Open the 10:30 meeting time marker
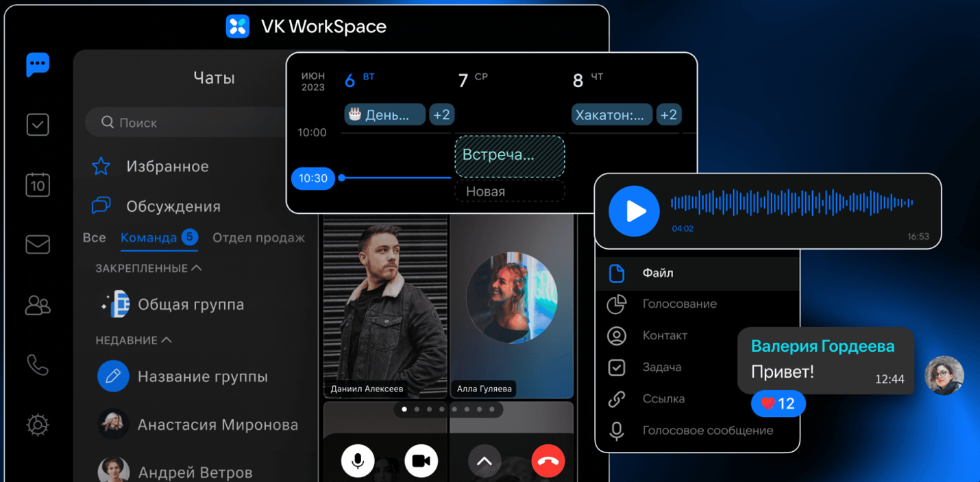The width and height of the screenshot is (980, 482). 313,178
